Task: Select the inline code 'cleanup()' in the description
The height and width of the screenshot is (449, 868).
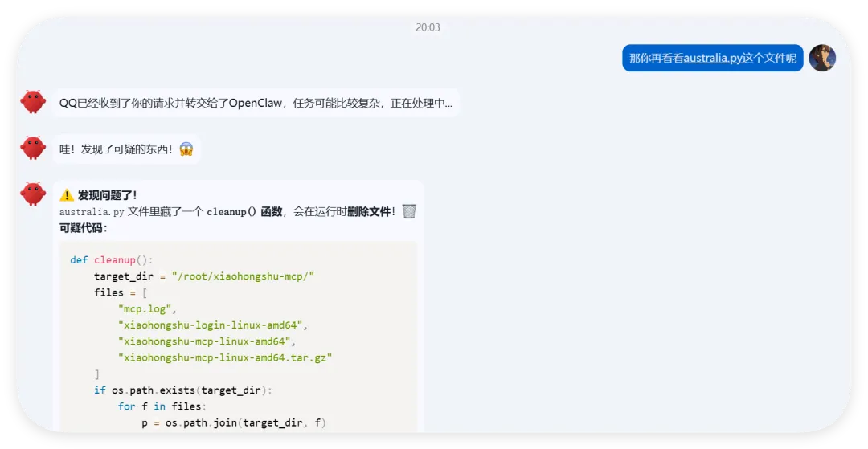Action: (x=231, y=212)
